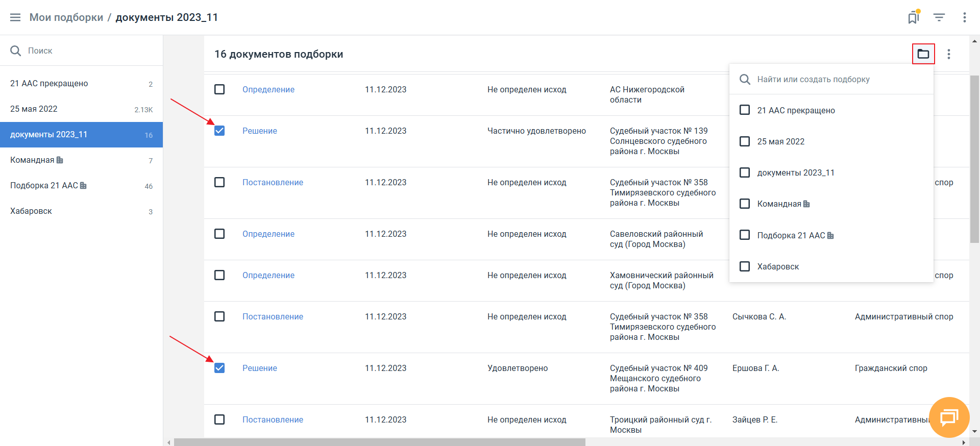Click scroll-right arrow of horizontal scrollbar
The width and height of the screenshot is (980, 446).
[964, 442]
